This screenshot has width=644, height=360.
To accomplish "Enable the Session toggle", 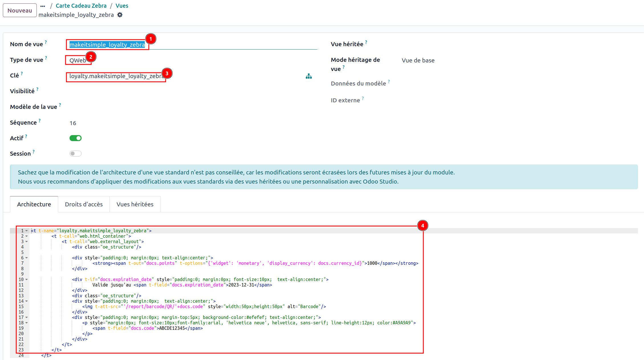I will [76, 154].
